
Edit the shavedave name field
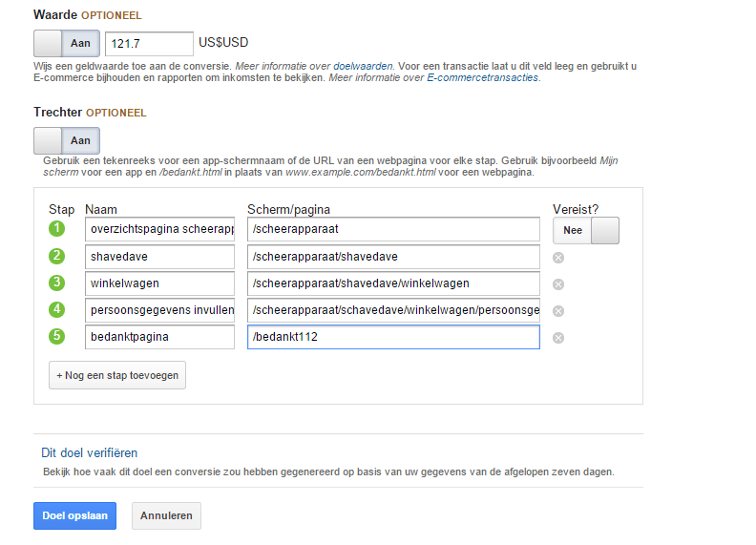click(x=159, y=257)
